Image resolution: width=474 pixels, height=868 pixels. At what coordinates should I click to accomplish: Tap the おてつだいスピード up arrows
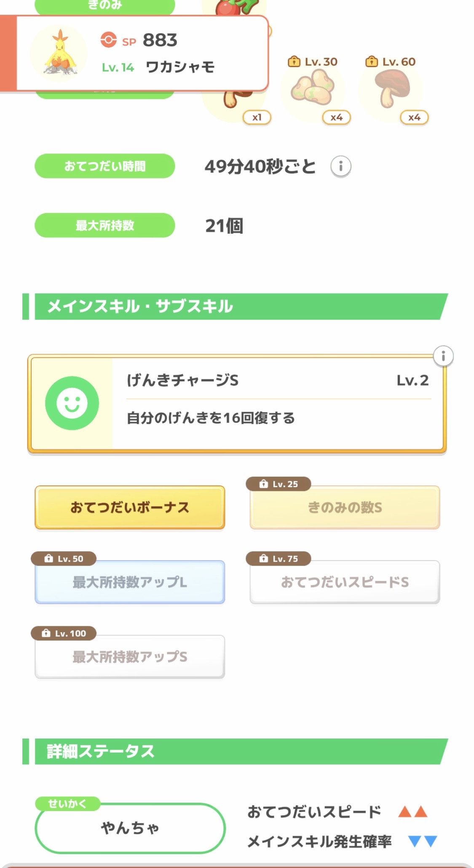click(x=413, y=811)
